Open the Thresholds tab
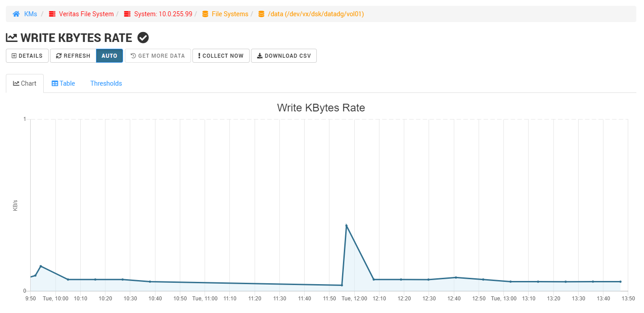This screenshot has height=313, width=644. coord(106,83)
